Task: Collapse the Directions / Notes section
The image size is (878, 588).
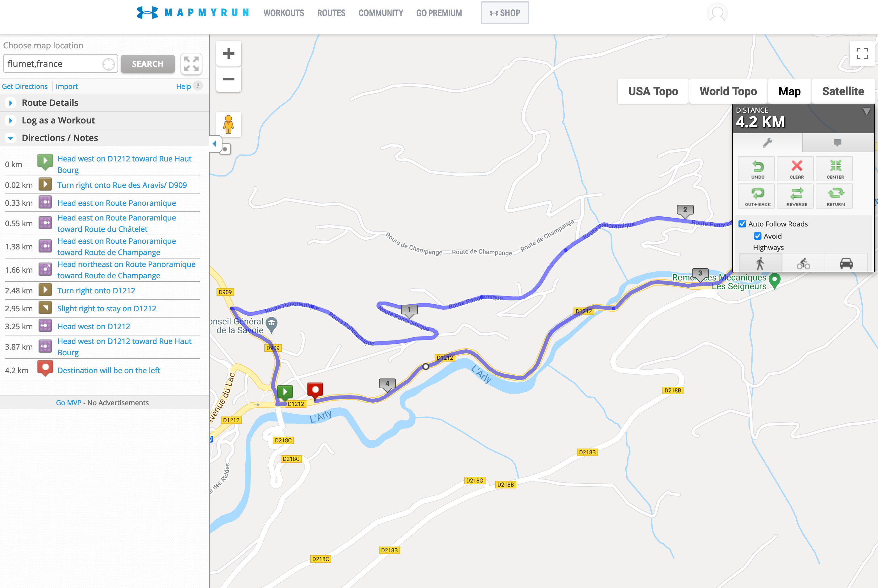Action: pos(60,138)
